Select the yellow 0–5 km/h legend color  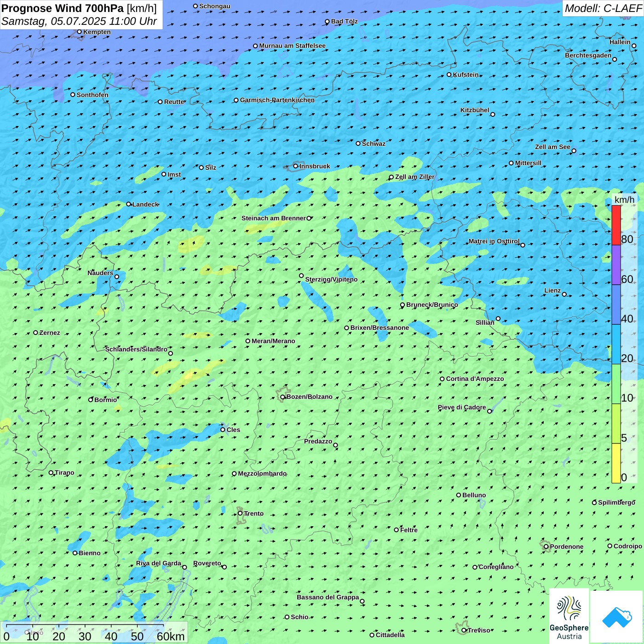click(616, 463)
